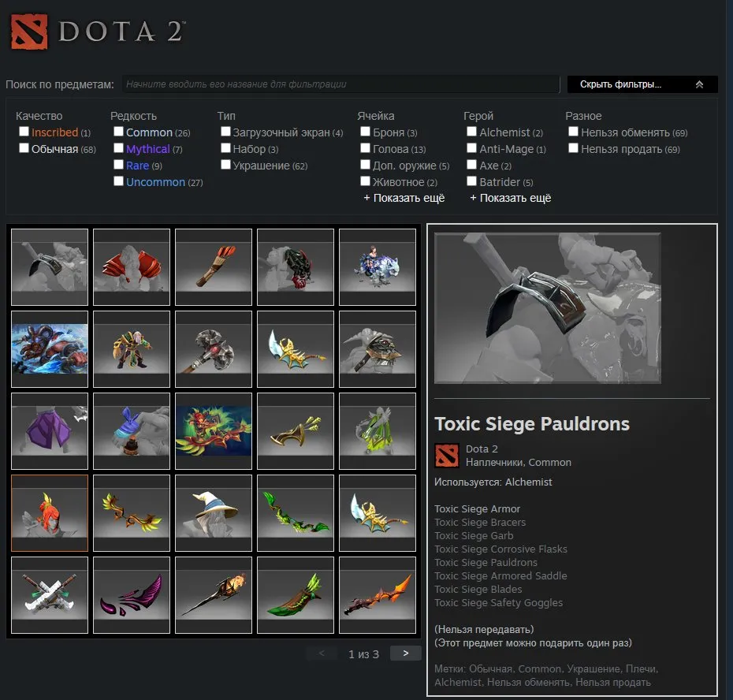
Task: Open the crossed blades item thumbnail
Action: (50, 595)
